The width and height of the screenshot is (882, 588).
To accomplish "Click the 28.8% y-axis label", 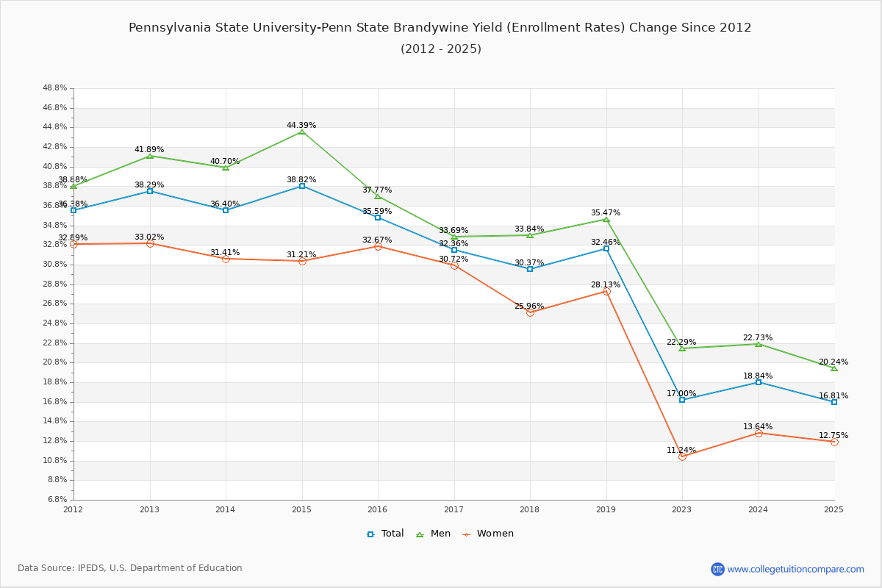I will pyautogui.click(x=55, y=284).
